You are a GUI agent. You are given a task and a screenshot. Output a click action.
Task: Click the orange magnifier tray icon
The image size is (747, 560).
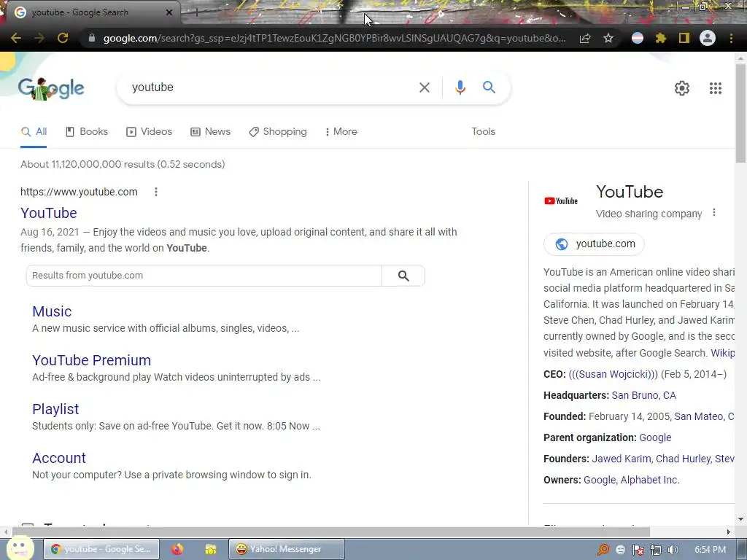(603, 550)
